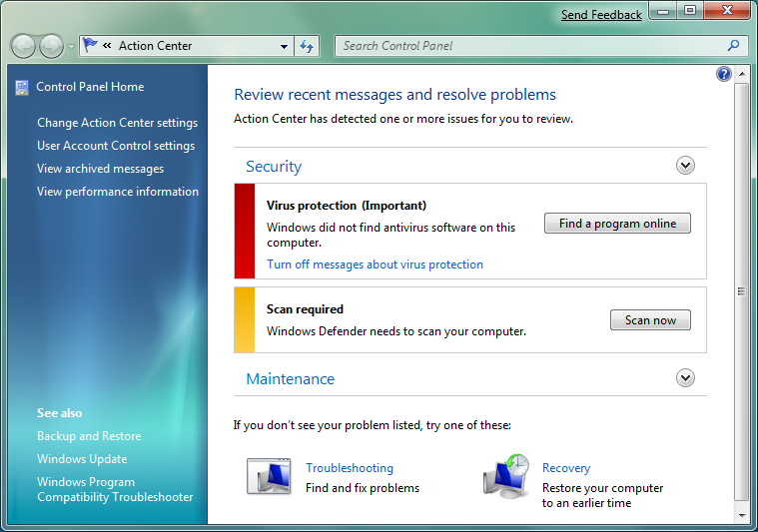Image resolution: width=758 pixels, height=532 pixels.
Task: Expand the Maintenance section chevron
Action: click(685, 378)
